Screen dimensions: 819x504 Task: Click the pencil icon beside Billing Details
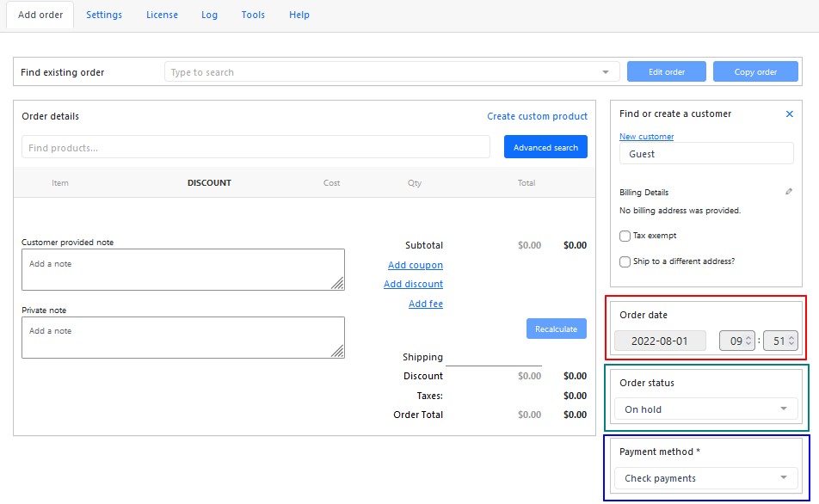(789, 192)
